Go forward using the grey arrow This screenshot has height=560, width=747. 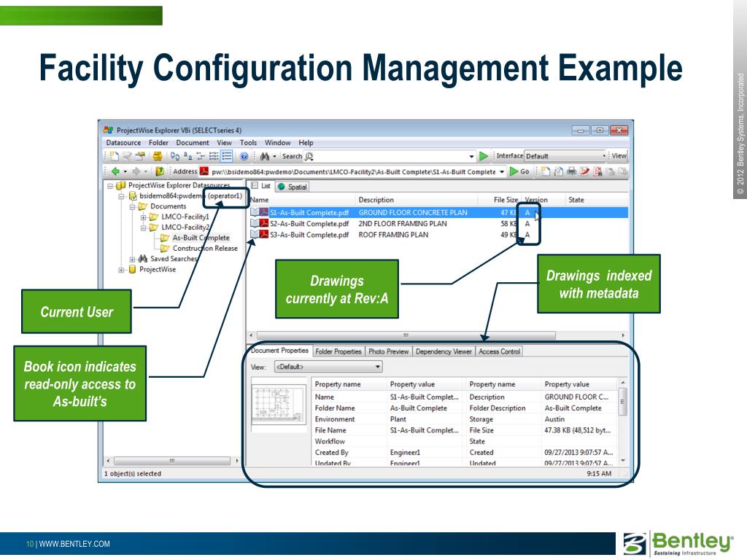click(136, 171)
